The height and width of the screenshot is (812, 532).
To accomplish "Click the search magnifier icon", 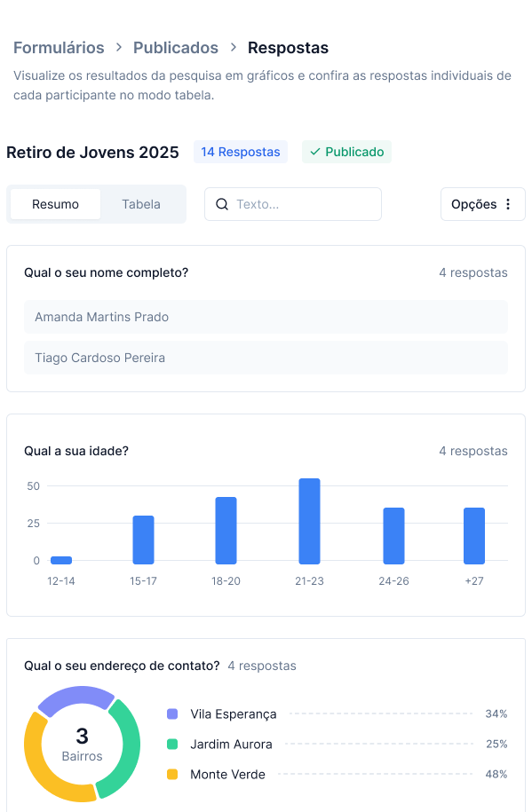I will (222, 204).
